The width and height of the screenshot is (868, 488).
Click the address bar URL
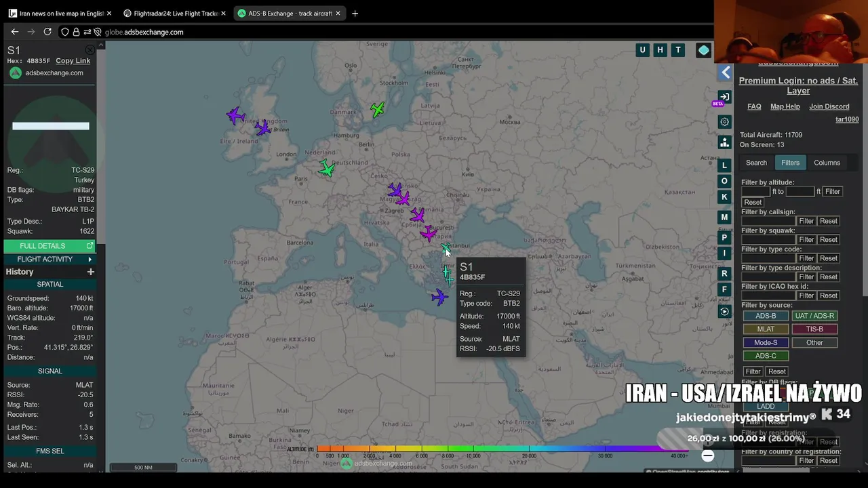[144, 32]
